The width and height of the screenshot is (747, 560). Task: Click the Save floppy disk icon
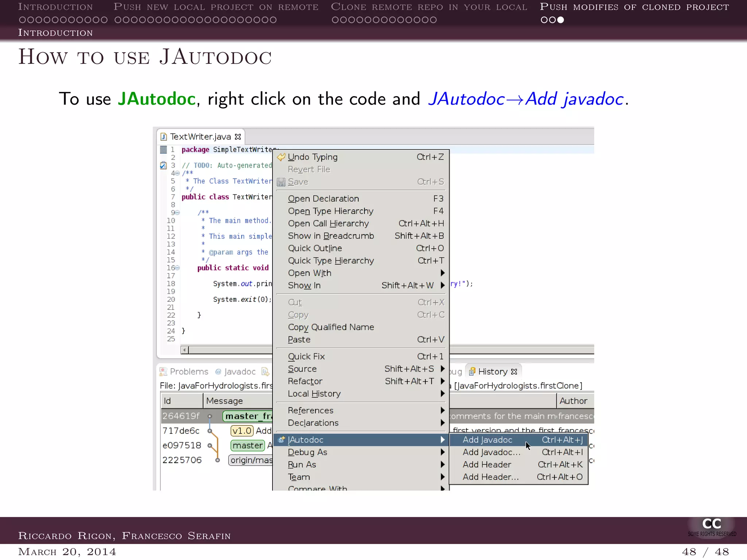[x=281, y=182]
